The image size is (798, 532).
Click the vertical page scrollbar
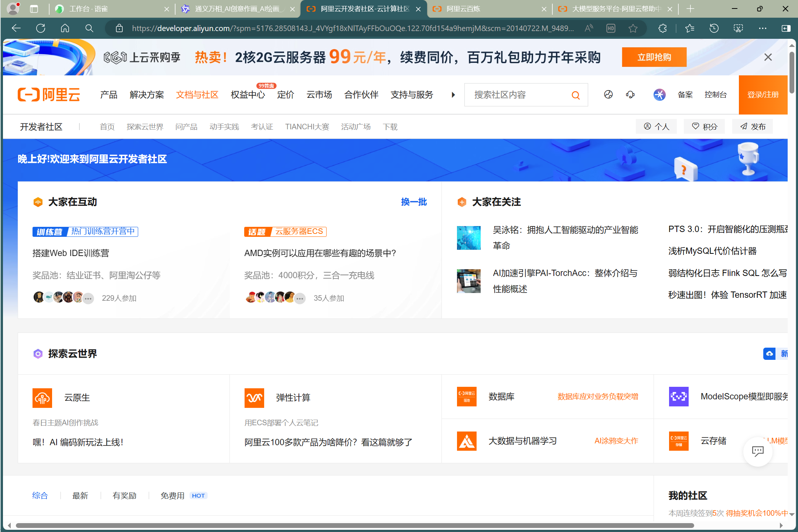[x=792, y=72]
